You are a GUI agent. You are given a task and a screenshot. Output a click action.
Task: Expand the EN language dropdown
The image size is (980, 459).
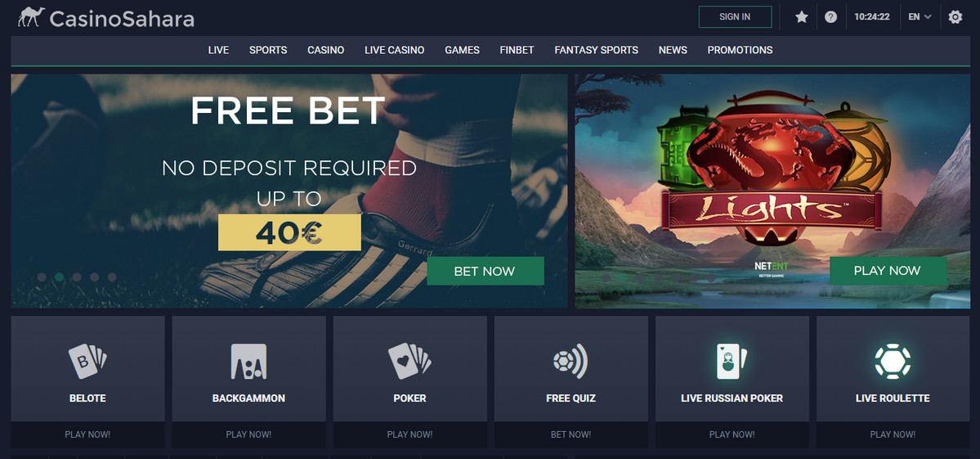920,17
